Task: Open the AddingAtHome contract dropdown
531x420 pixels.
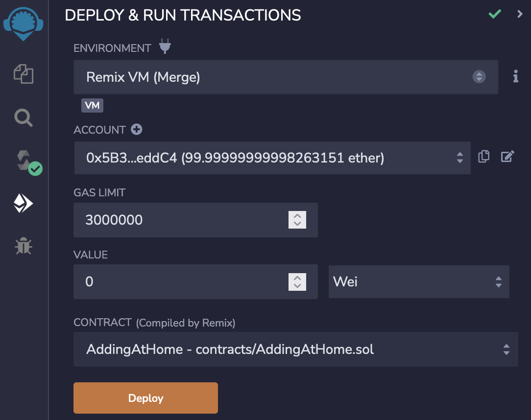Action: point(295,350)
